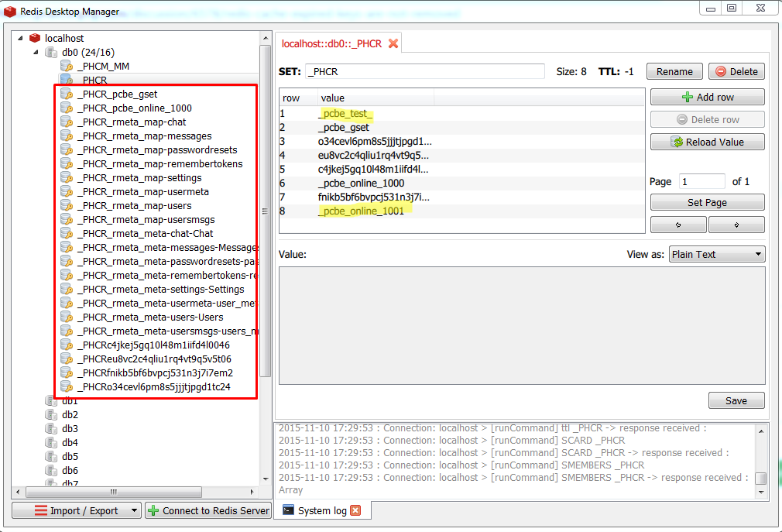Click the localhost redis cube icon

pyautogui.click(x=34, y=37)
